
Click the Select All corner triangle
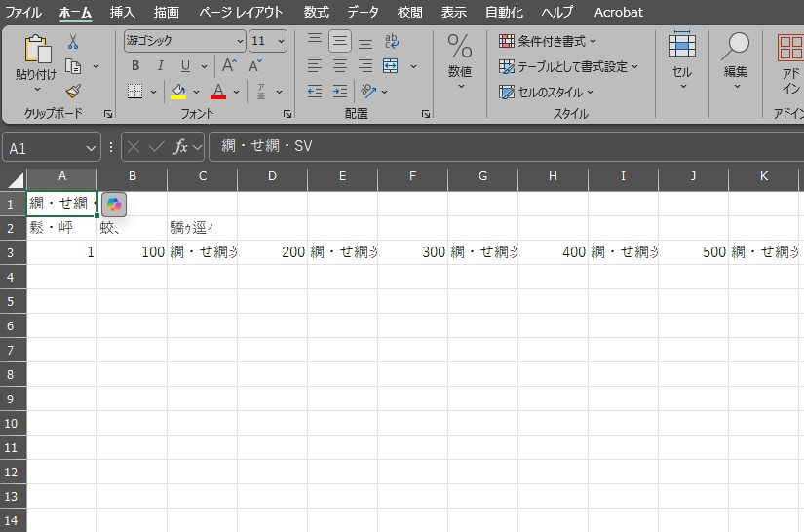(x=15, y=180)
